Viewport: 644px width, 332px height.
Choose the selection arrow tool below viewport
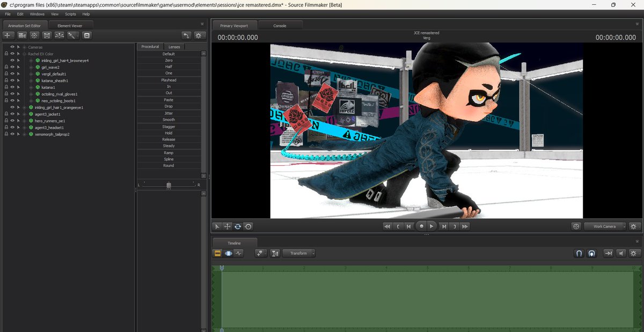coord(217,226)
